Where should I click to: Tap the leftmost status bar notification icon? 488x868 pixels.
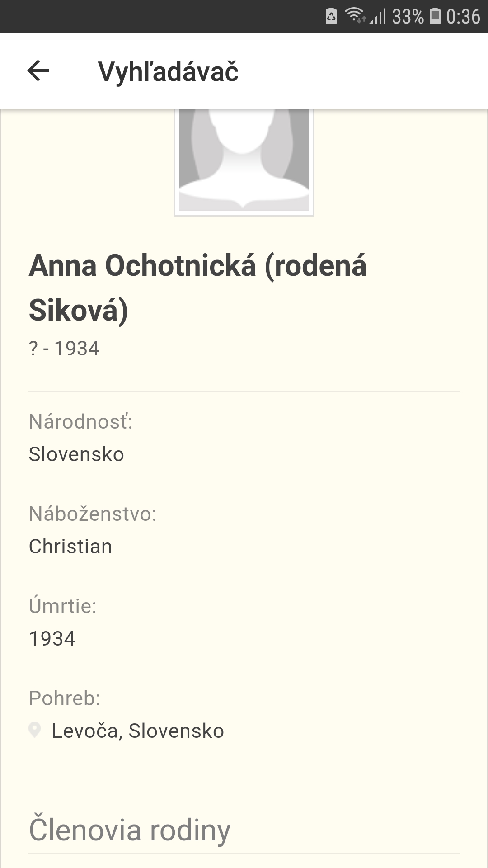click(x=331, y=16)
